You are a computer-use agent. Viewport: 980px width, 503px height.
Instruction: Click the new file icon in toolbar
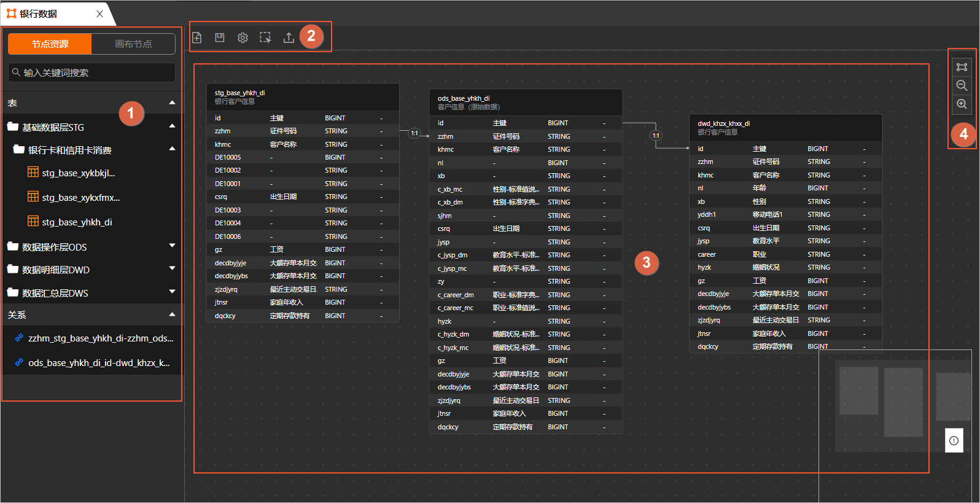tap(197, 37)
